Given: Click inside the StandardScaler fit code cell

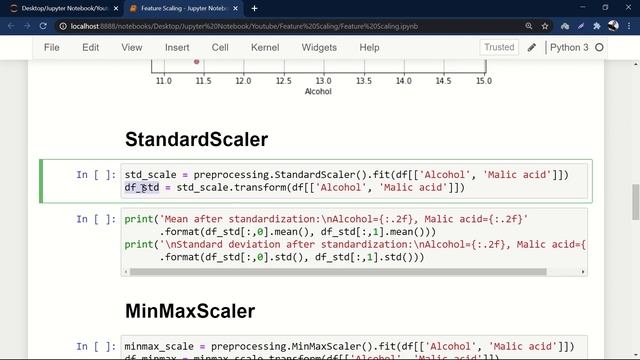Looking at the screenshot, I should point(354,181).
